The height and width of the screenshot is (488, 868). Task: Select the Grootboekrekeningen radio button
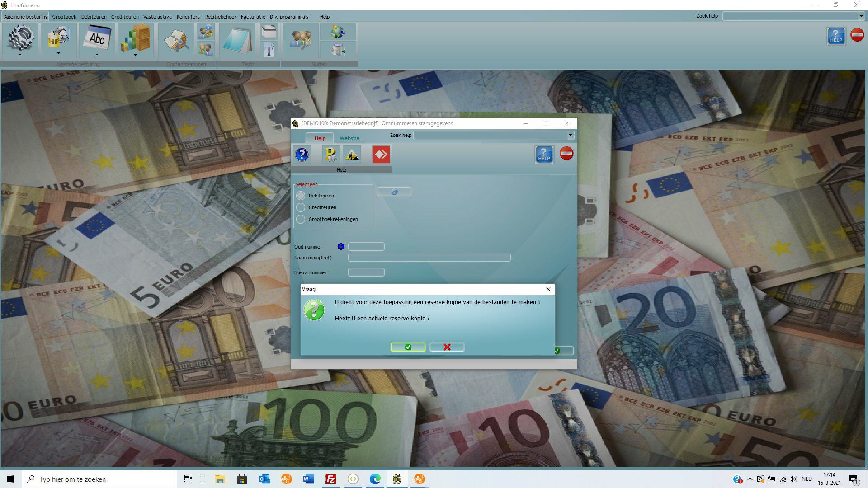(x=301, y=219)
